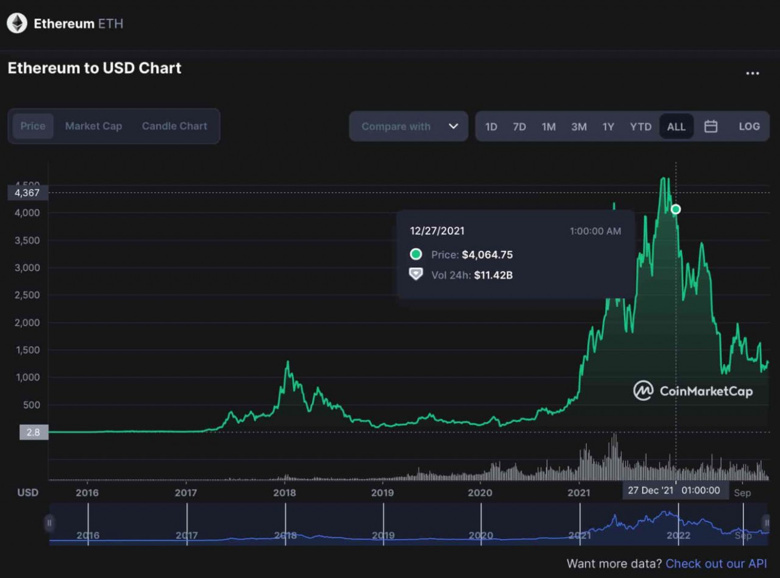Screen dimensions: 780x578
Task: Click the volume icon in tooltip
Action: 416,274
